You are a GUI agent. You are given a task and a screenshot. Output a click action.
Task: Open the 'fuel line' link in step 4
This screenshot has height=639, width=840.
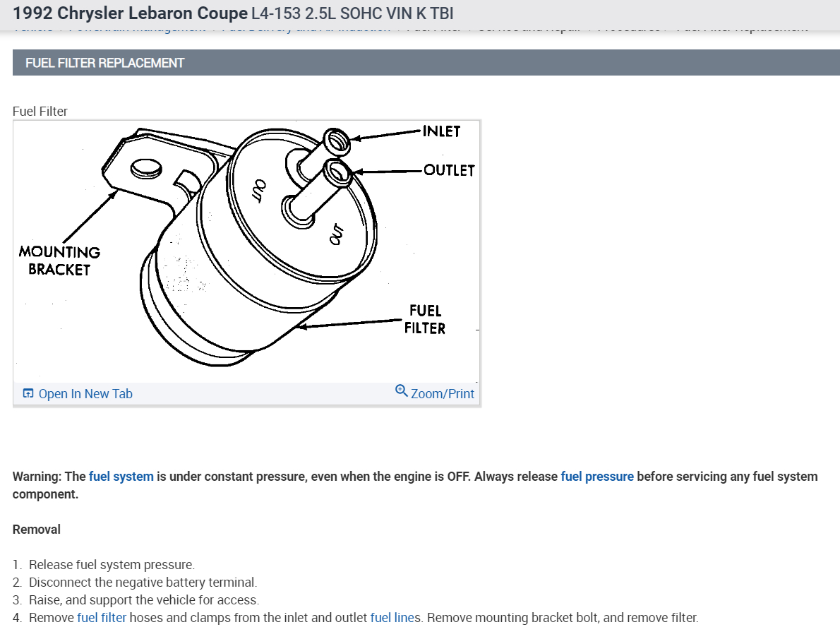(392, 618)
